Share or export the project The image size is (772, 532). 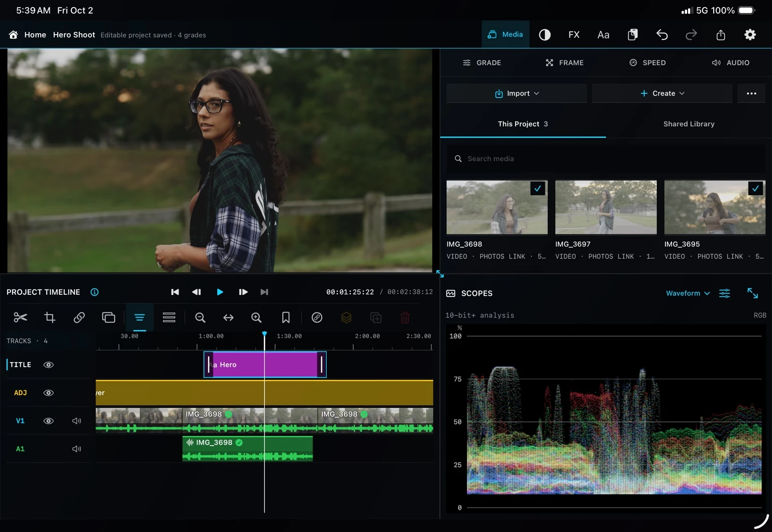(x=721, y=35)
